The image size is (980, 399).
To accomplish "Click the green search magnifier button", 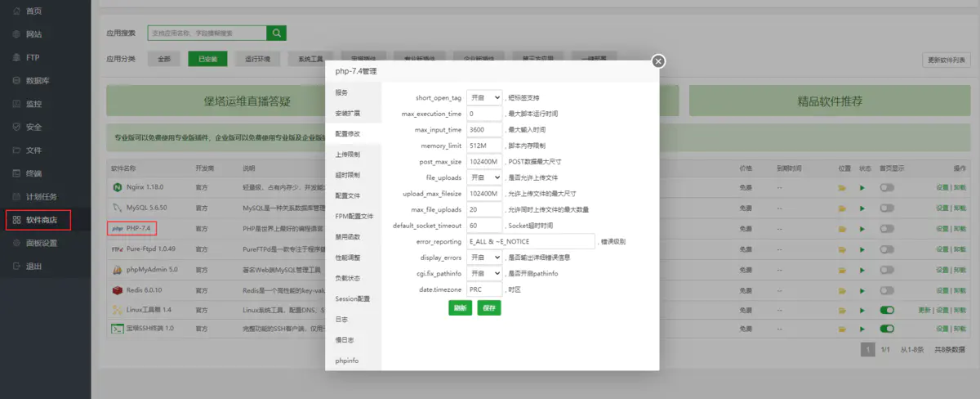I will point(277,33).
